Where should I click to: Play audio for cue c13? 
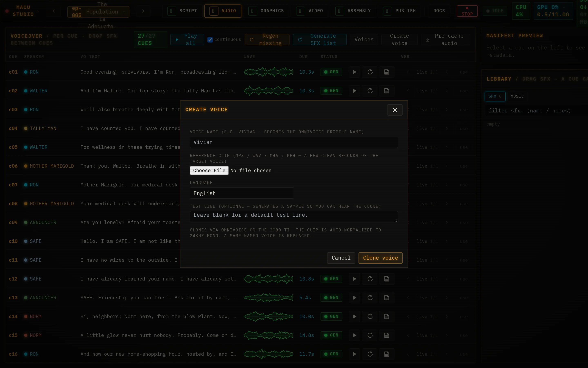pyautogui.click(x=354, y=298)
